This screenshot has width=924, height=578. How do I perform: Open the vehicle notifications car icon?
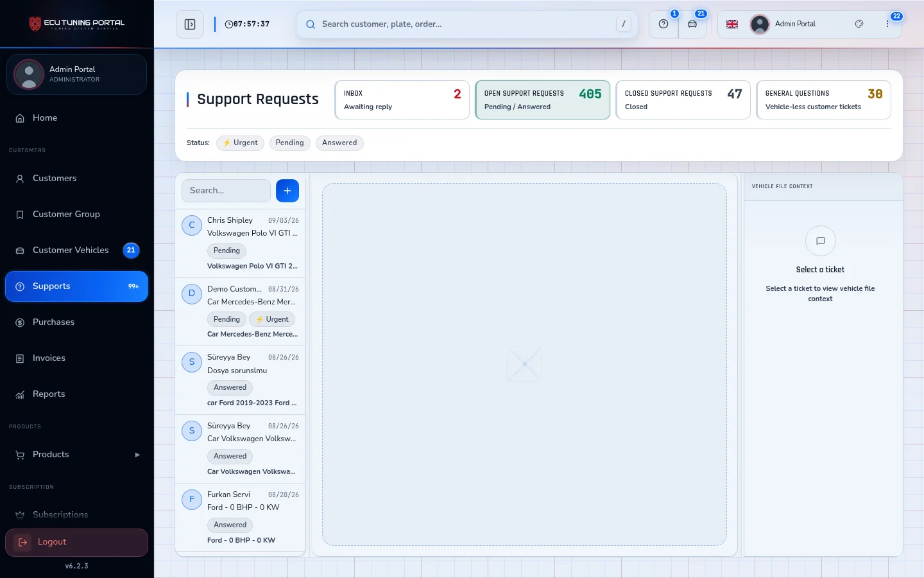tap(692, 24)
